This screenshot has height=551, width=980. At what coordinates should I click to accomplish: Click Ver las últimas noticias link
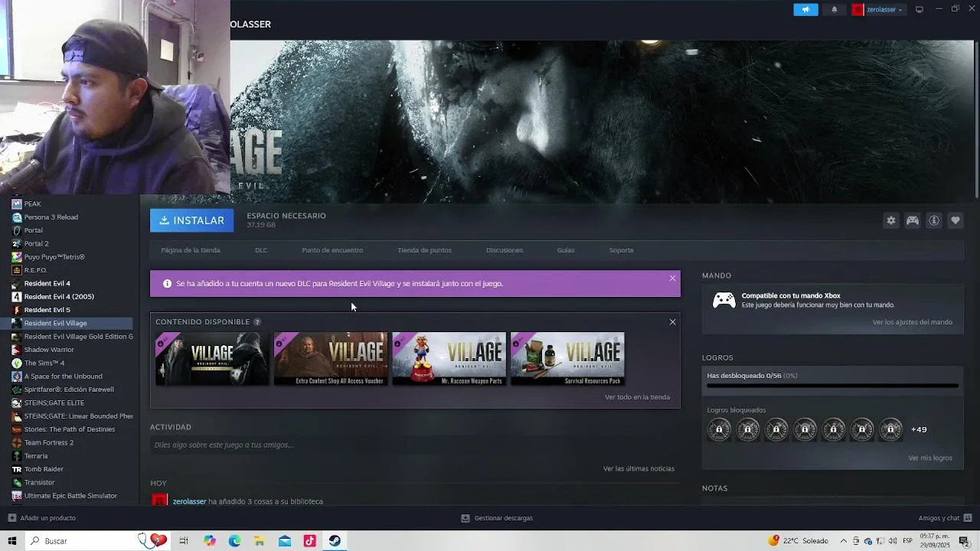click(639, 468)
